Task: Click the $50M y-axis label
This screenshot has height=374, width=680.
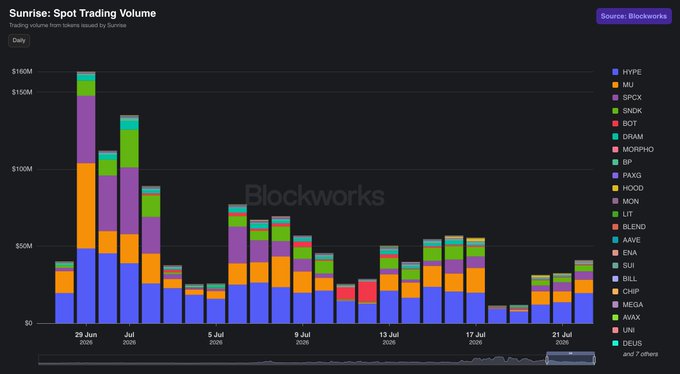Action: coord(23,246)
